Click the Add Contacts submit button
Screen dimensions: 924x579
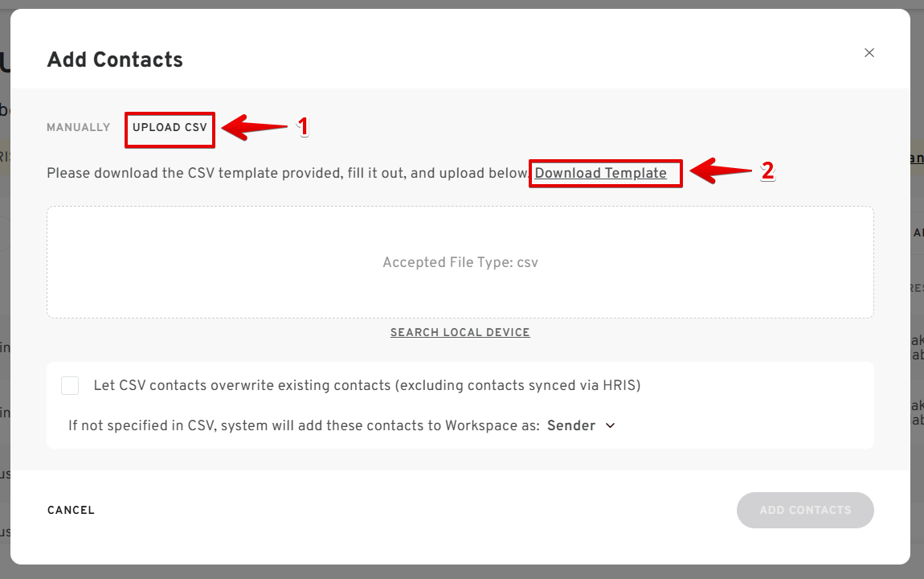(x=804, y=510)
